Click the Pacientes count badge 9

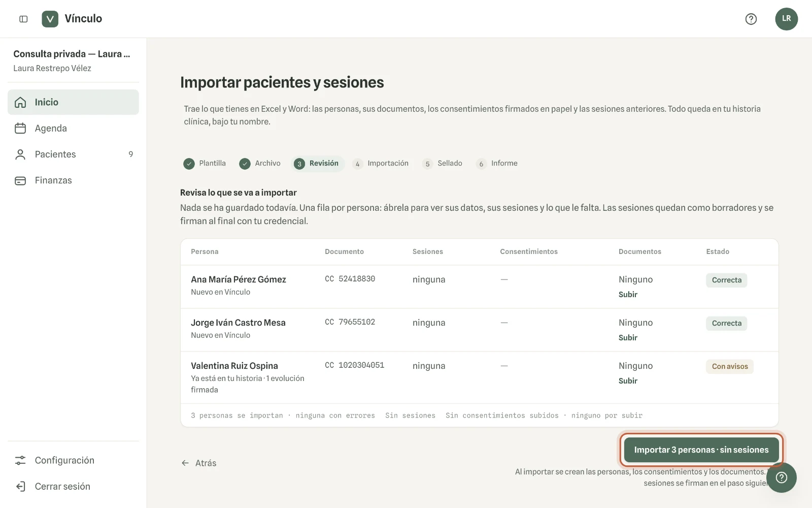(131, 154)
